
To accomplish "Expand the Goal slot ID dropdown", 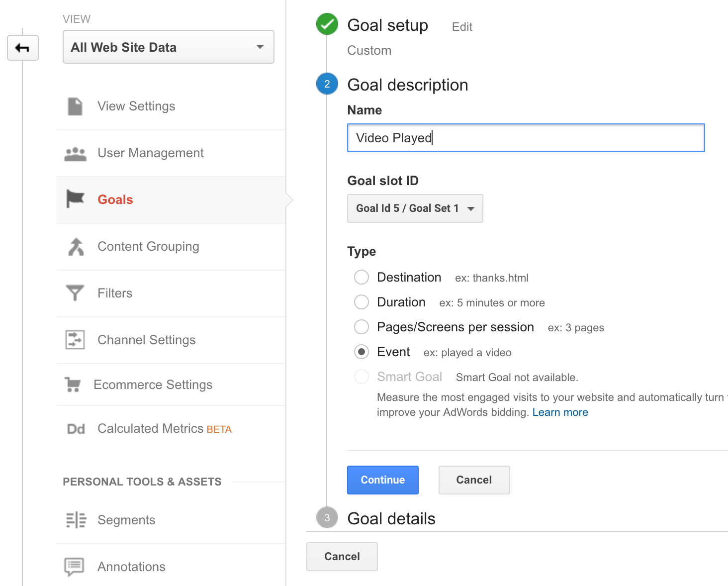I will point(415,208).
